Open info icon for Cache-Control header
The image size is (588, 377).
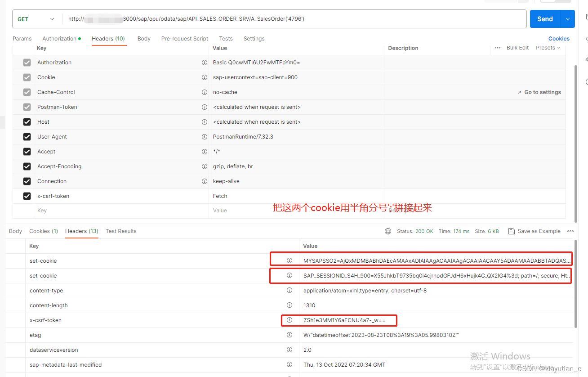[x=205, y=92]
